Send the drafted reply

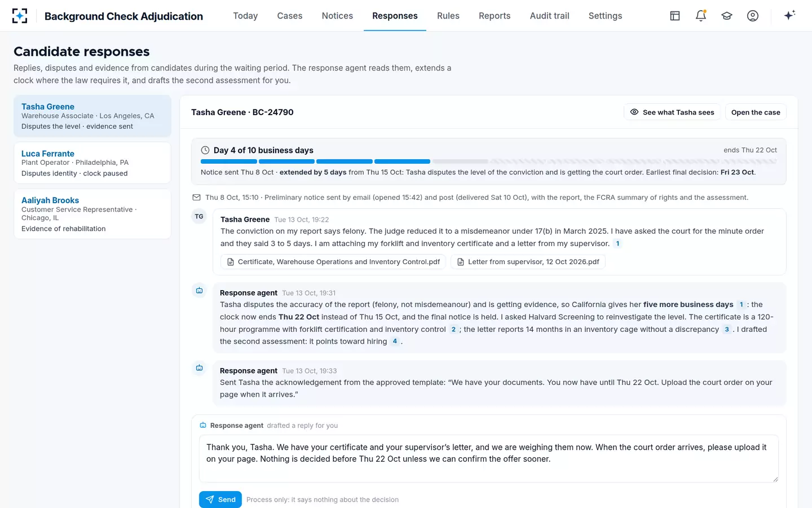[x=220, y=500]
